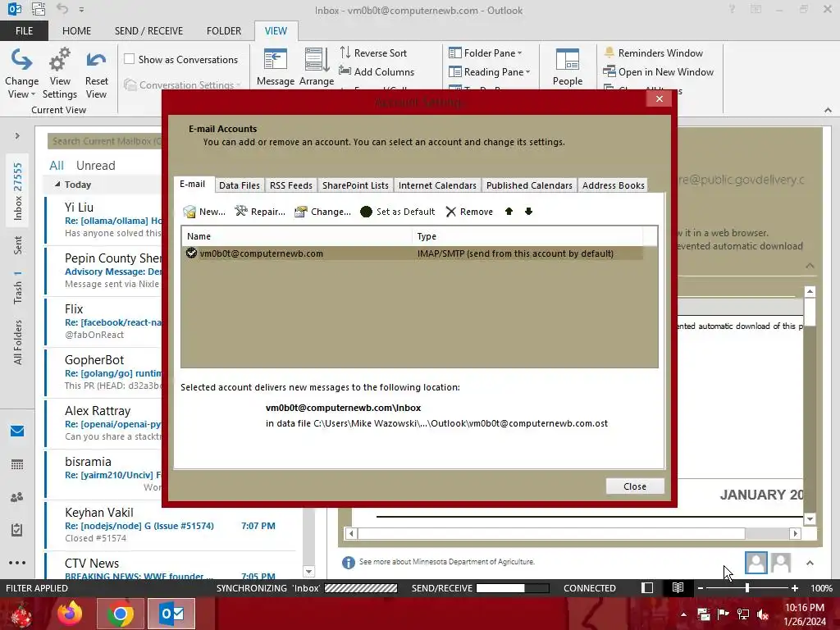Click Open in New Window
Image resolution: width=840 pixels, height=630 pixels.
point(659,72)
